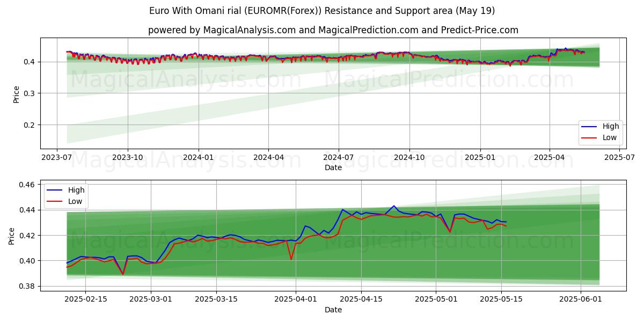
Task: Click the '2025-01' tick label
Action: (480, 158)
